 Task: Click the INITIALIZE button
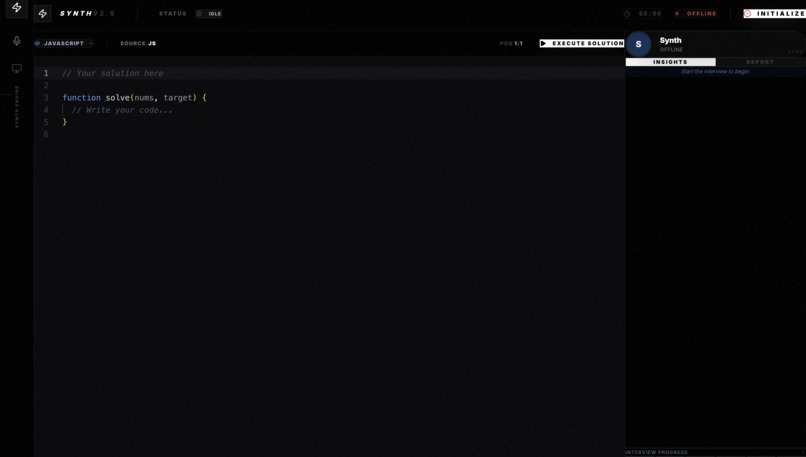pos(775,13)
